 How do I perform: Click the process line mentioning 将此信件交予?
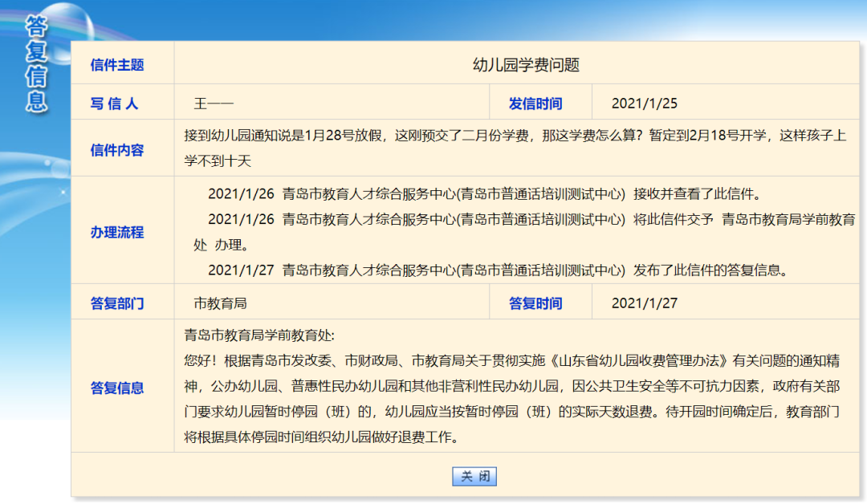tap(524, 232)
